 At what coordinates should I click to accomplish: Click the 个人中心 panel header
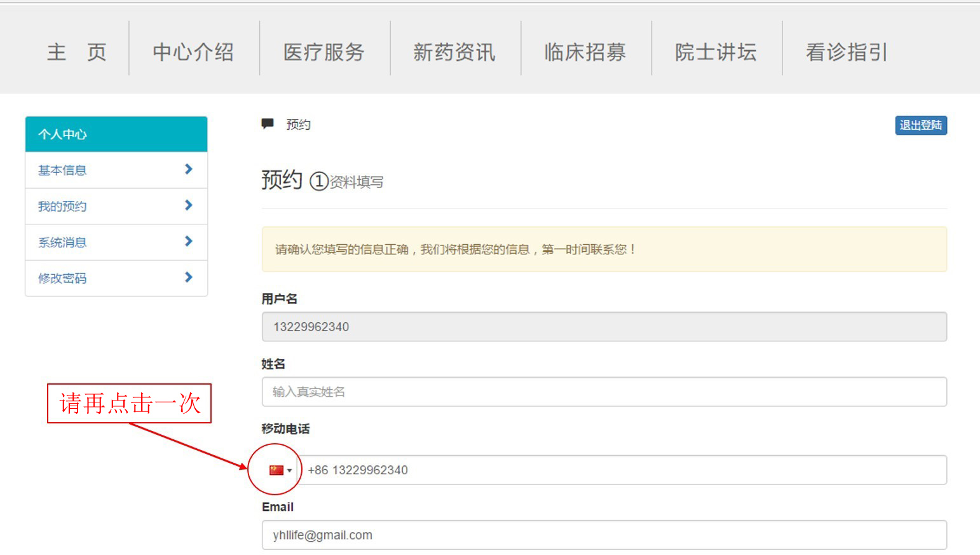(x=116, y=134)
